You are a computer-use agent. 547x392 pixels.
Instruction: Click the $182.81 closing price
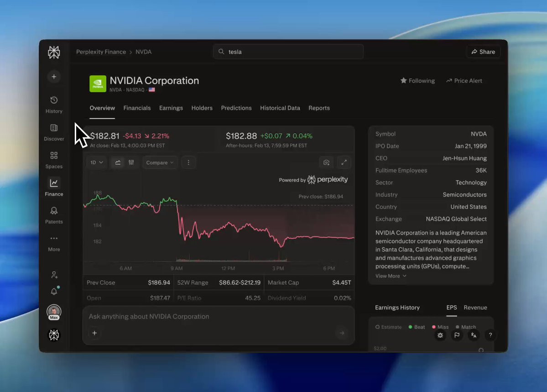[104, 136]
